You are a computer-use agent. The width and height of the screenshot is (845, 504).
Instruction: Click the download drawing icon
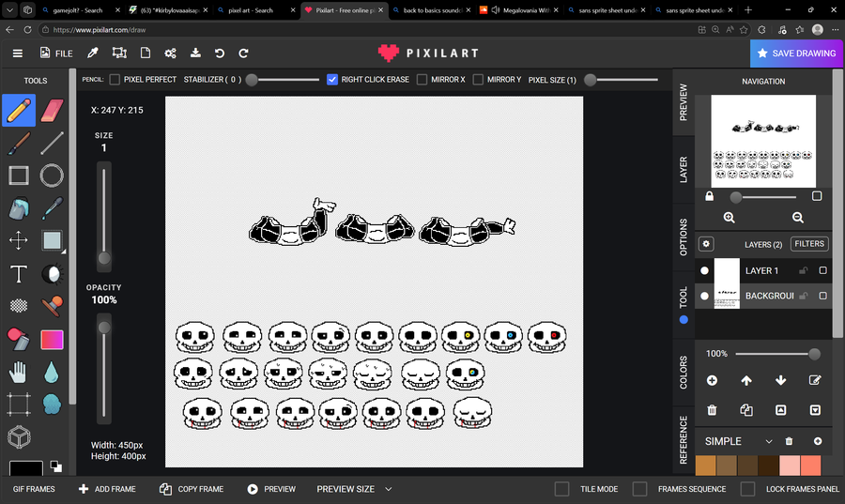point(195,53)
